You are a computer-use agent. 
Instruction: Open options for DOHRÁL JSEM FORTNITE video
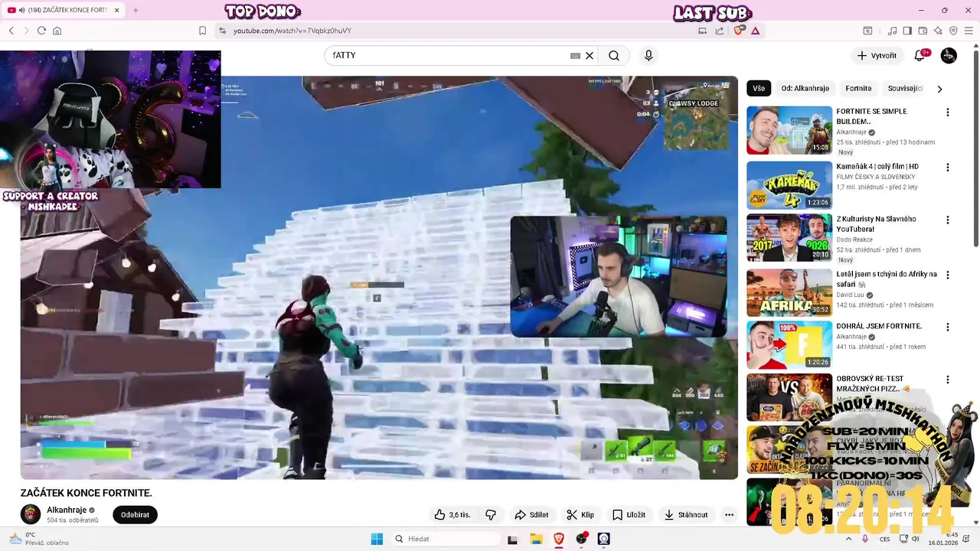[x=948, y=327]
